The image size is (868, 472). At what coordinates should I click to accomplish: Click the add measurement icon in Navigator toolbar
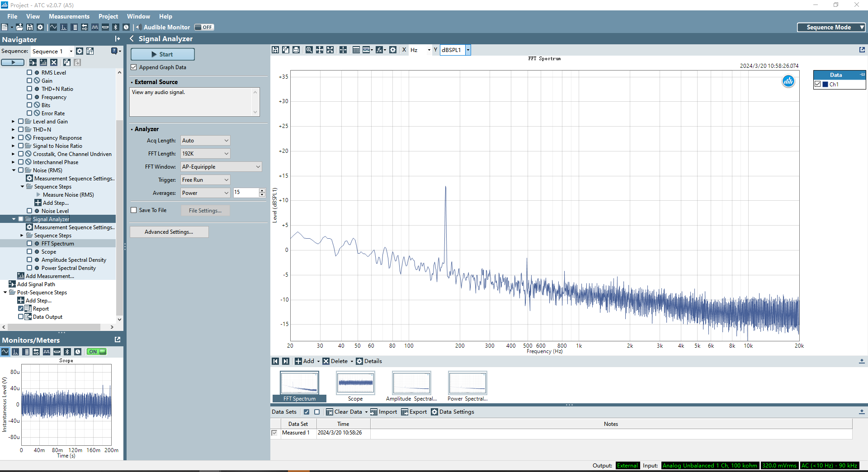click(43, 62)
